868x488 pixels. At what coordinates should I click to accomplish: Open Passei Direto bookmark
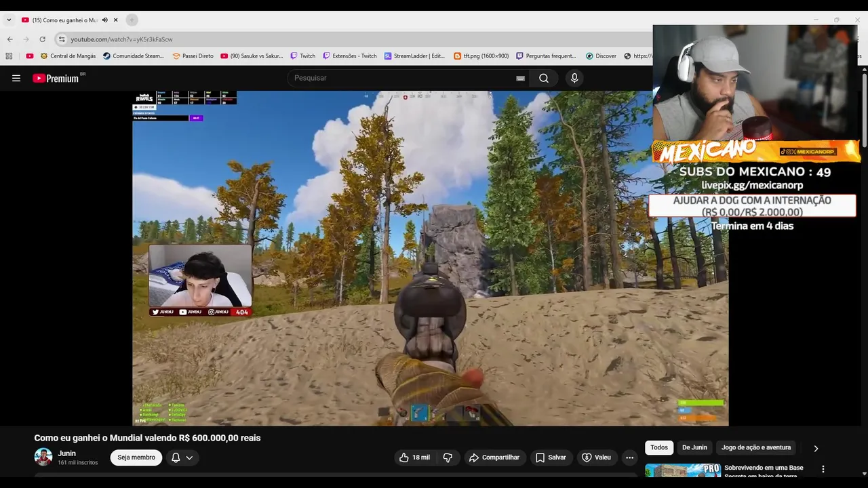point(193,56)
